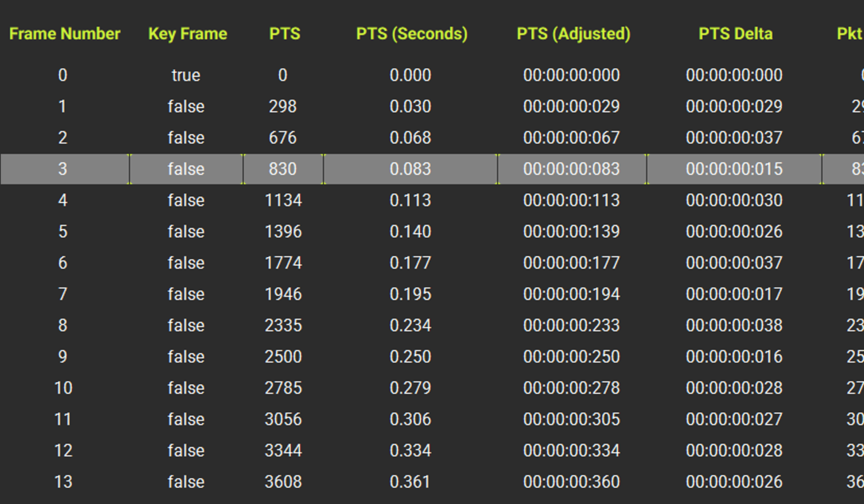Click the PTS Delta column header
The height and width of the screenshot is (504, 864).
[x=735, y=34]
